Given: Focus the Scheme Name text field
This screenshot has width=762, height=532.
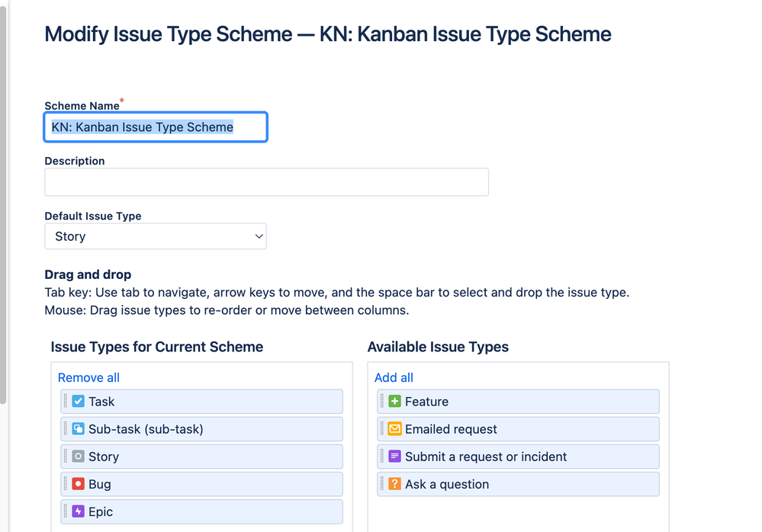Looking at the screenshot, I should coord(156,127).
